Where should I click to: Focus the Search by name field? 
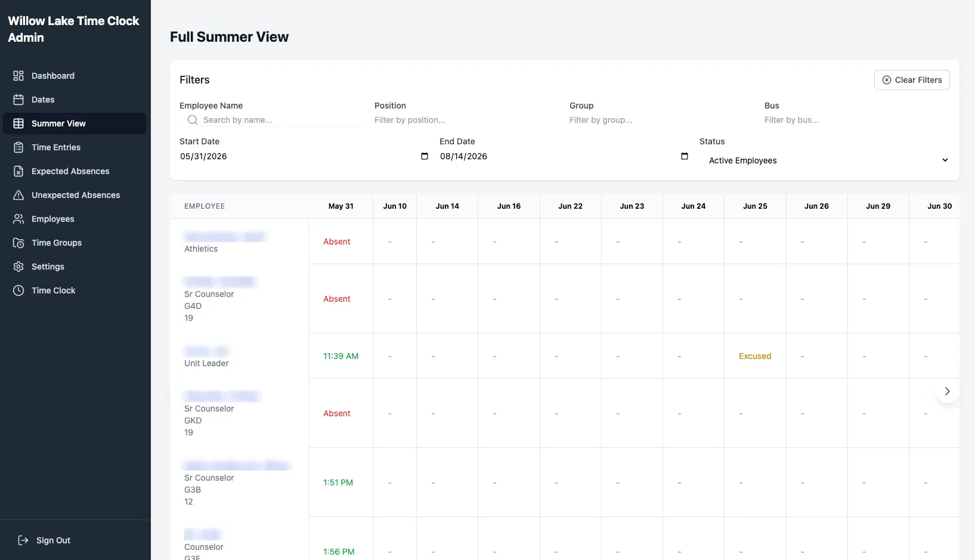(x=272, y=120)
